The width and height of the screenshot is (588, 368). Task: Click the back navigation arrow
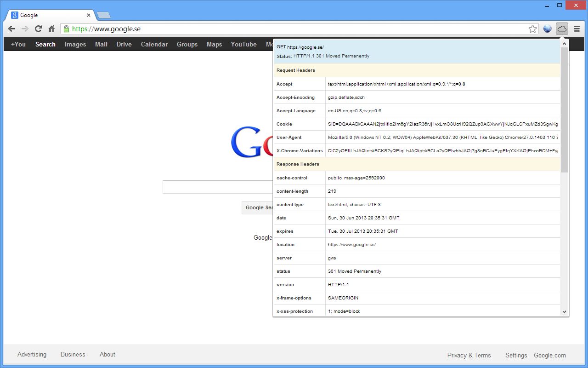[x=11, y=29]
